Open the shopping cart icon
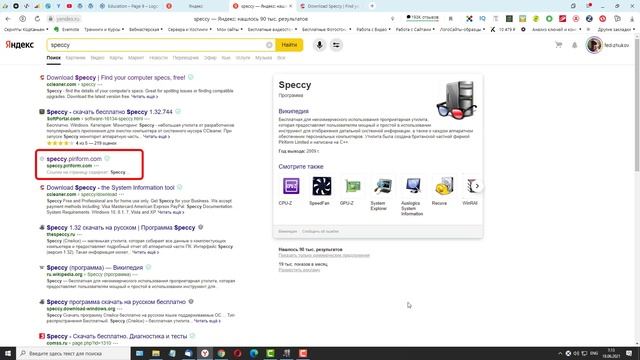Viewport: 640px width, 360px height. click(x=558, y=45)
